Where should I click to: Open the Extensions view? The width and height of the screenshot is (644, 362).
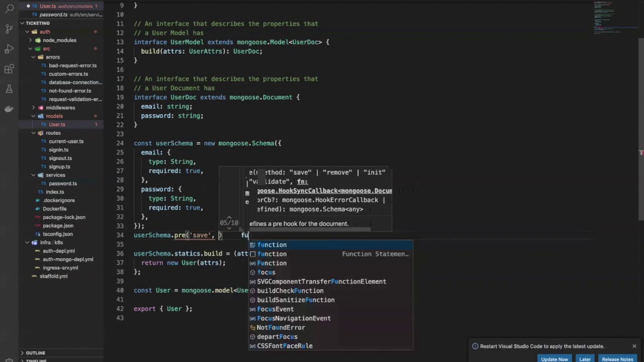click(9, 69)
